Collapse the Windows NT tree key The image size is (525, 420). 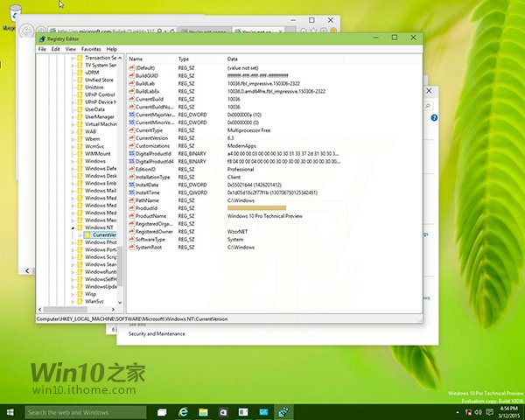tap(73, 227)
